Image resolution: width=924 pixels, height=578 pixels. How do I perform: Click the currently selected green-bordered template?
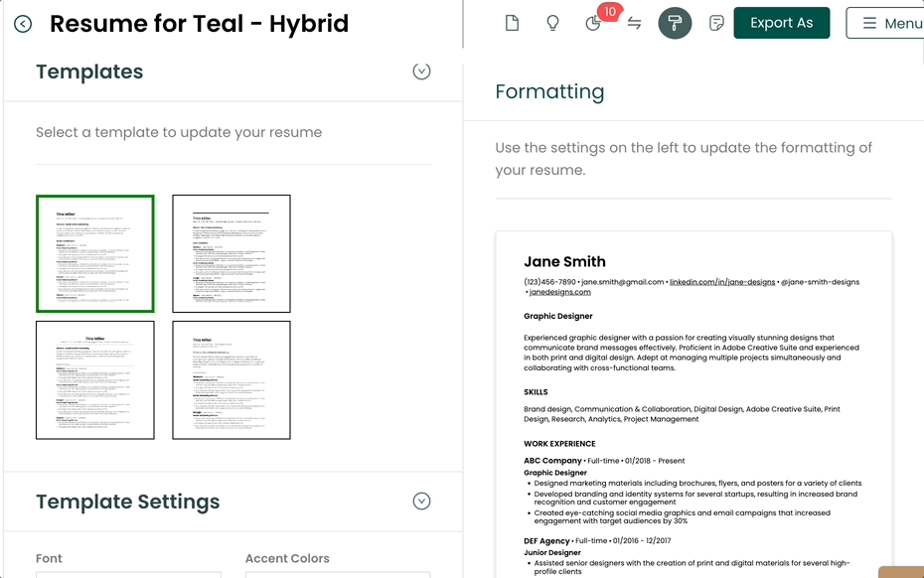coord(95,252)
